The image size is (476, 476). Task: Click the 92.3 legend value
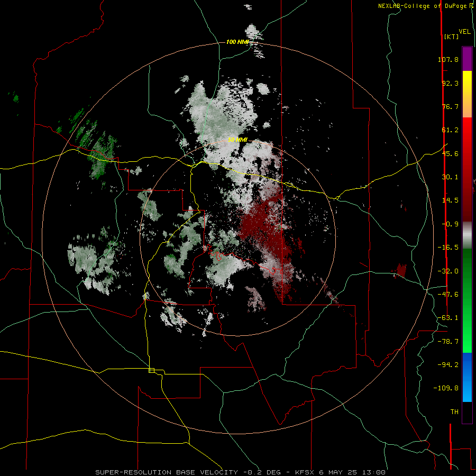click(450, 83)
